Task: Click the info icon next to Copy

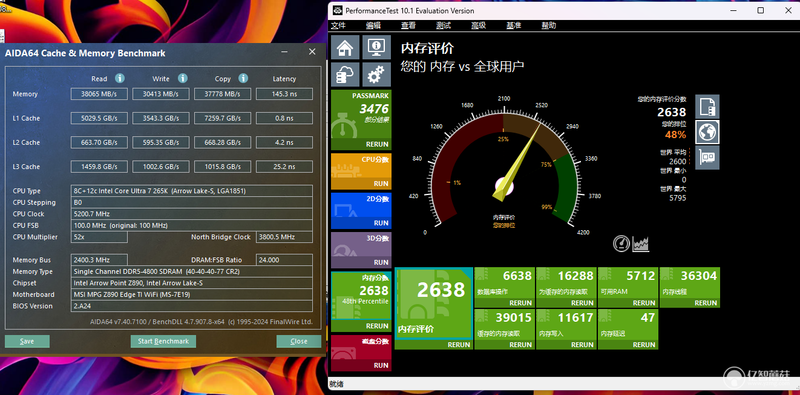Action: coord(243,78)
